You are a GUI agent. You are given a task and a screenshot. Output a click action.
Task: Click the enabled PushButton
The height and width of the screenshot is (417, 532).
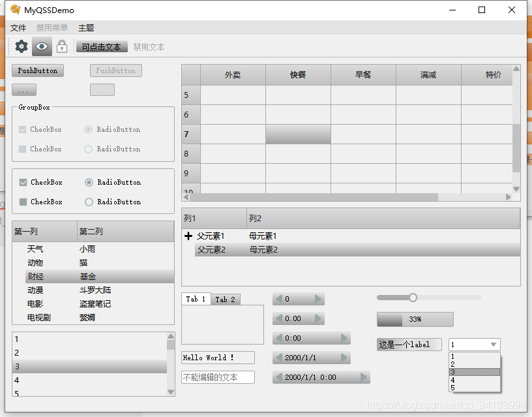(x=38, y=70)
